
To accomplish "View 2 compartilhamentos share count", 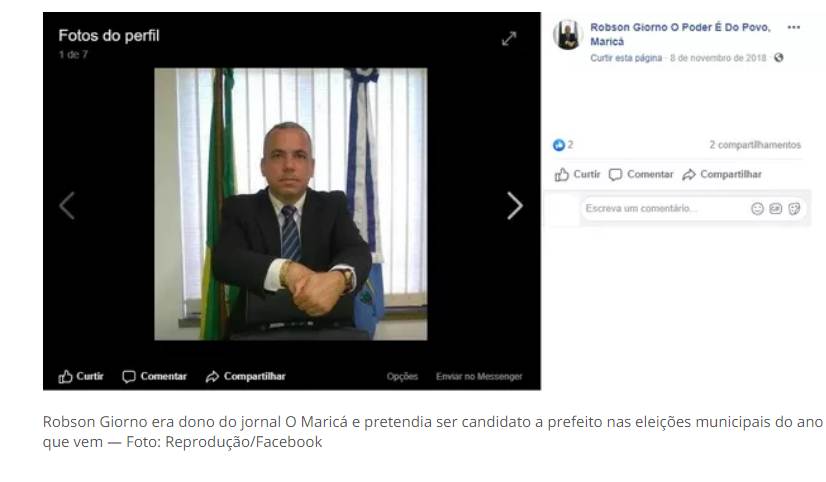I will click(755, 145).
